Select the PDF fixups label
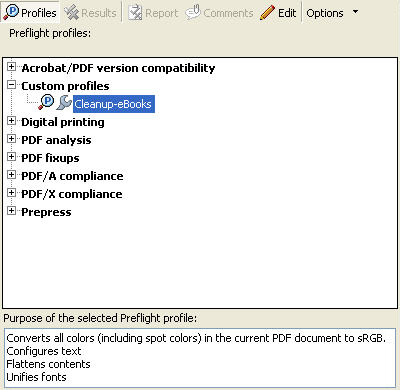The image size is (400, 390). coord(50,158)
